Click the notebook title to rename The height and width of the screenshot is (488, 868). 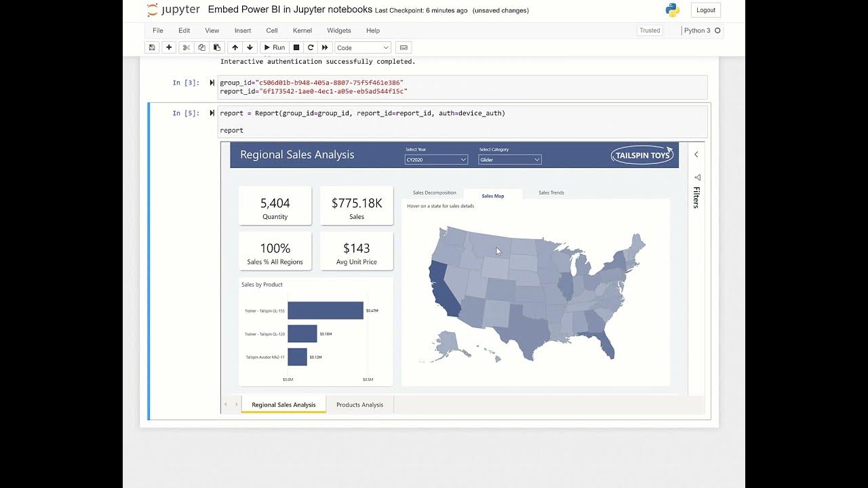pos(290,9)
